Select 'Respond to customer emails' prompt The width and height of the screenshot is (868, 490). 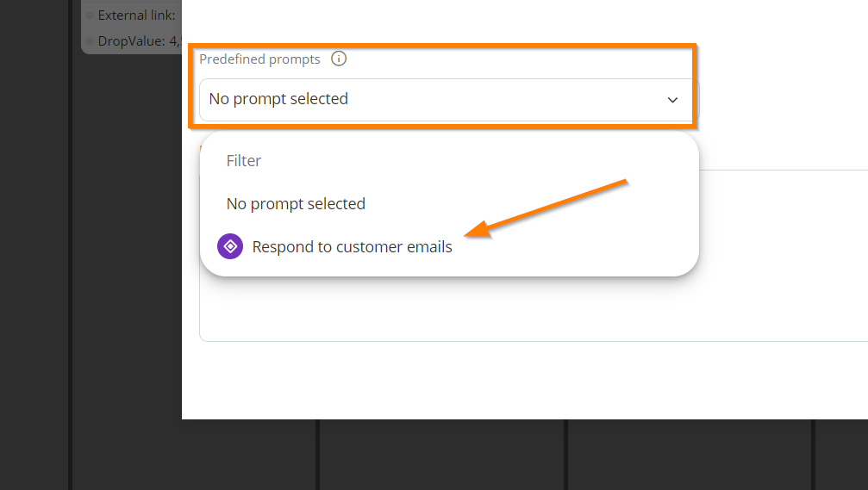click(x=352, y=246)
